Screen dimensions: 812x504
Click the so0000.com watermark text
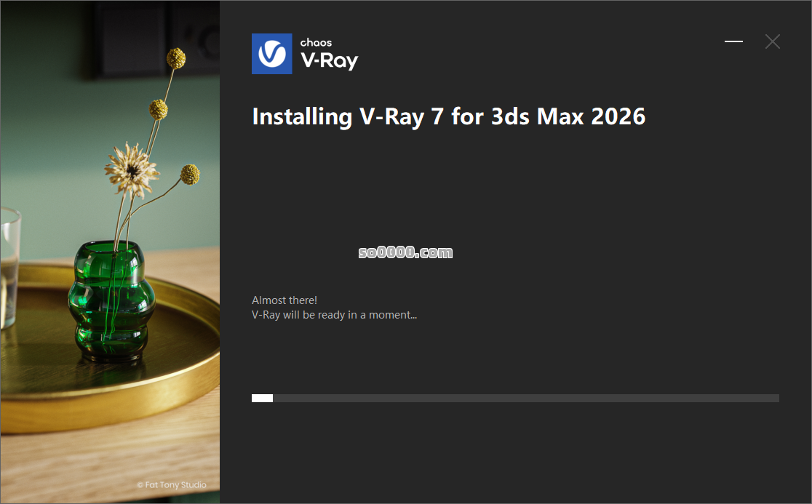(x=405, y=252)
